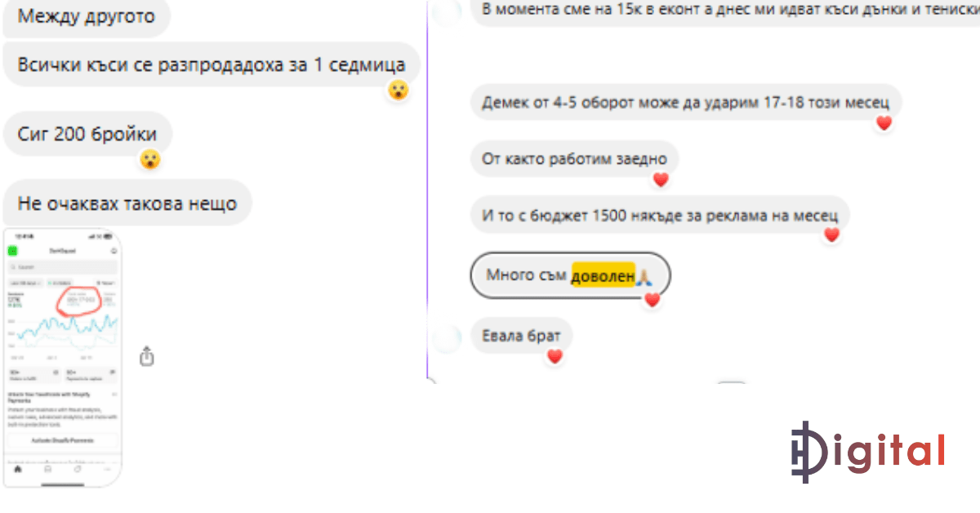Click the heart reaction on the 1500 budget message

tap(831, 235)
